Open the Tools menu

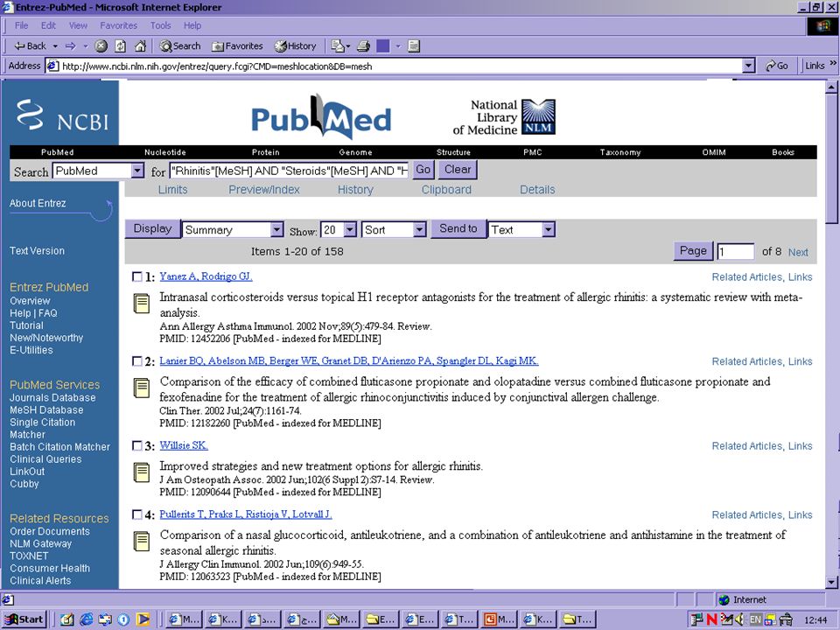(160, 25)
